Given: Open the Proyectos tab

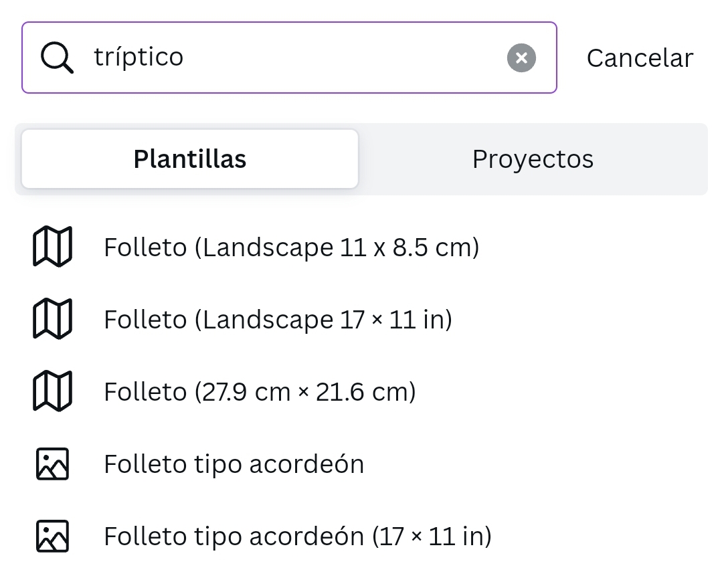Looking at the screenshot, I should coord(533,159).
